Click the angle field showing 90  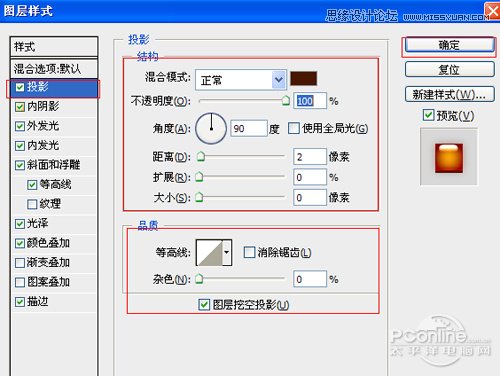click(x=249, y=128)
